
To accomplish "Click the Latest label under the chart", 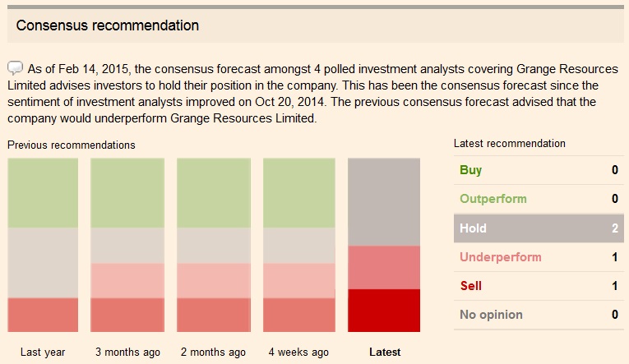I will tap(385, 352).
